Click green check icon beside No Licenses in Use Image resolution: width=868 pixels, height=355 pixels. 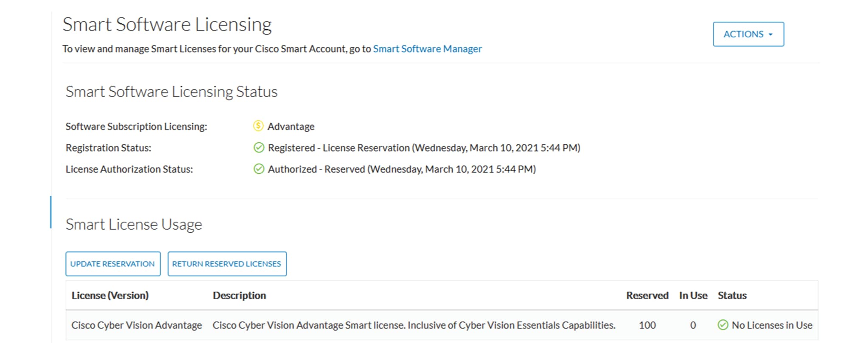pos(723,325)
